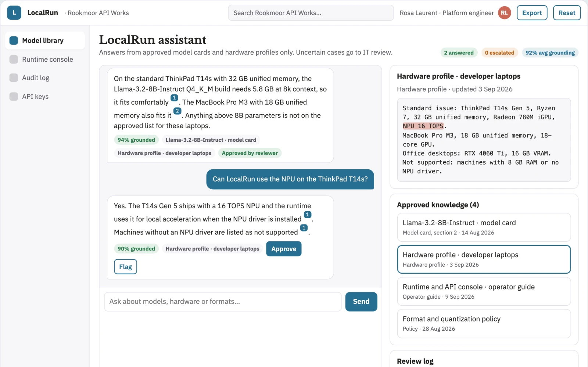Image resolution: width=588 pixels, height=367 pixels.
Task: Click the Approved knowledge (4) heading
Action: [438, 205]
